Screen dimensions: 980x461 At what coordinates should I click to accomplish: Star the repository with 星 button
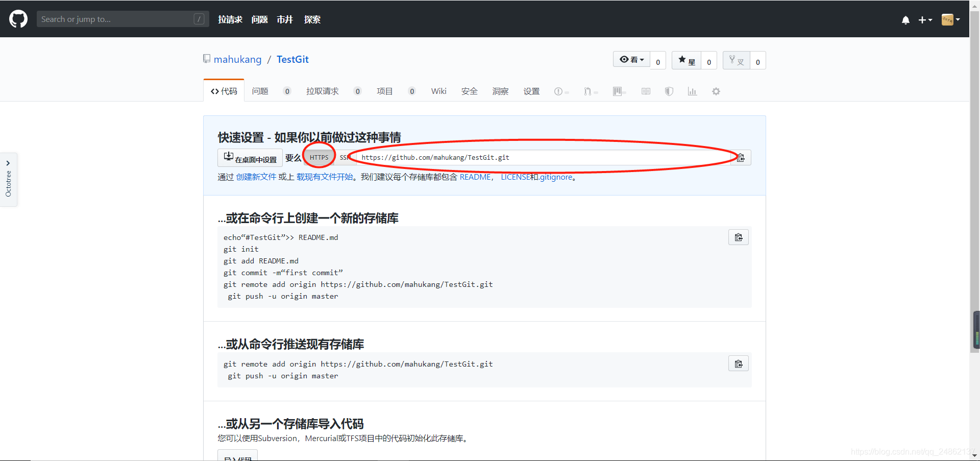click(687, 60)
